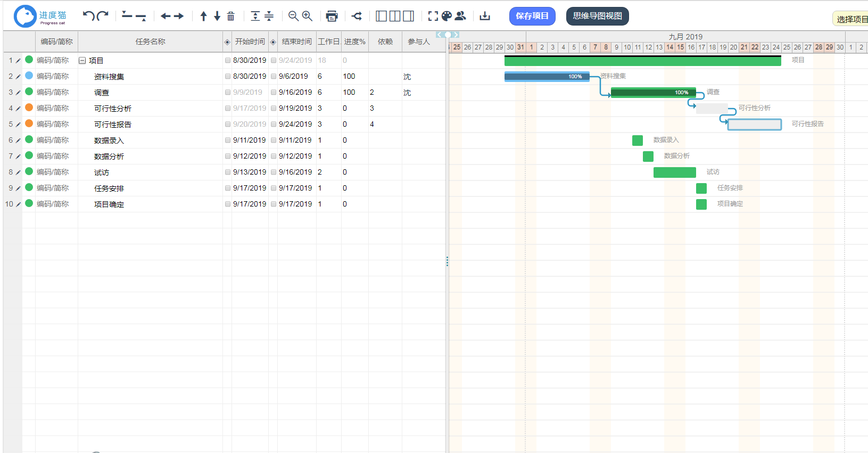Viewport: 868px width, 453px height.
Task: Zoom out the Gantt timeline
Action: (293, 16)
